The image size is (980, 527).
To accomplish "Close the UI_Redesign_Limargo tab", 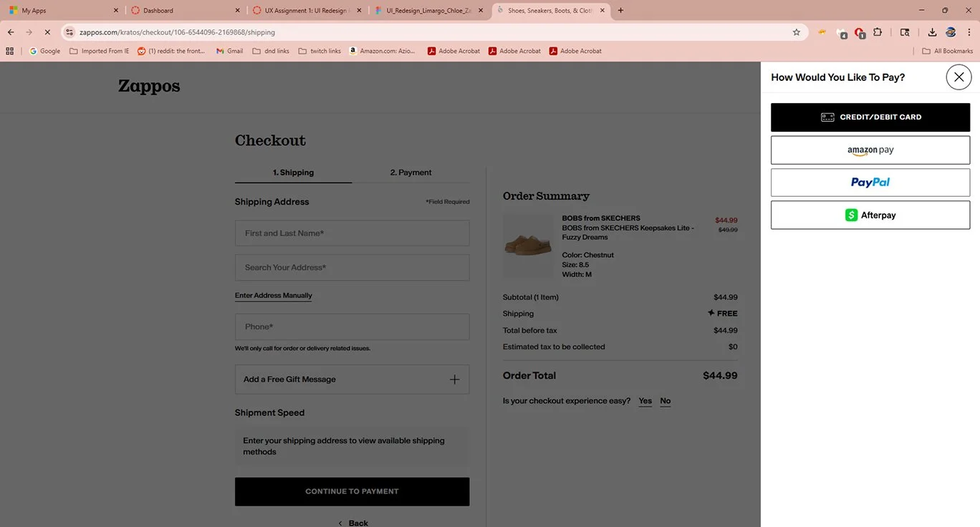I will [x=481, y=11].
